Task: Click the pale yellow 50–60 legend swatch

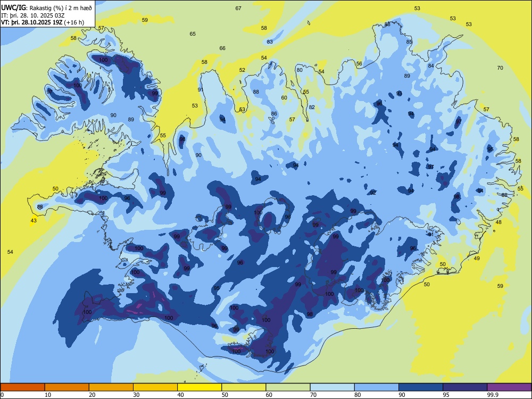Action: click(244, 387)
